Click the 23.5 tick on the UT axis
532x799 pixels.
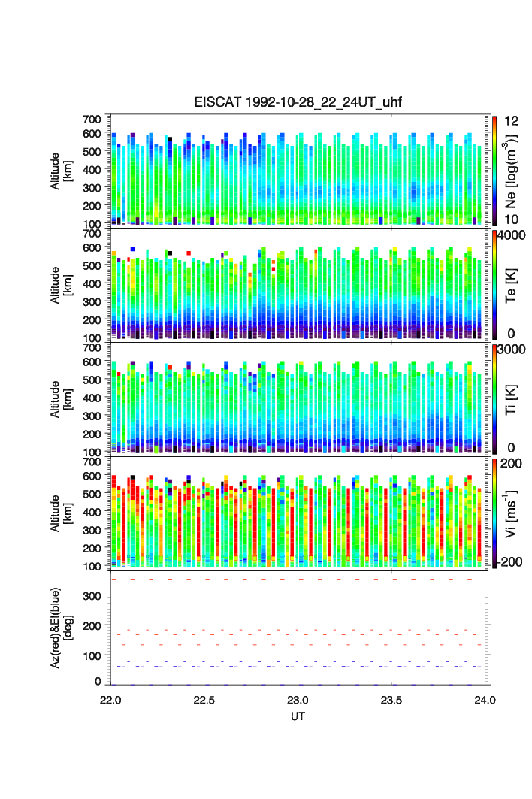tap(391, 700)
